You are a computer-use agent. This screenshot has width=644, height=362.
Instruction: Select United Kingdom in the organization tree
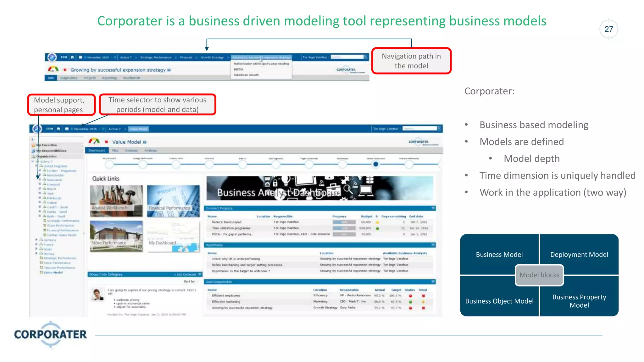(x=55, y=166)
